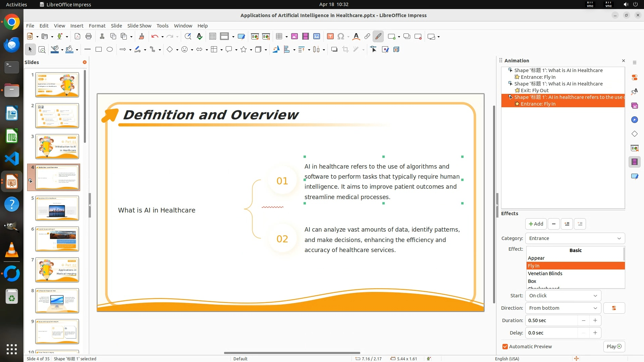Open Direction dropdown showing From bottom

point(563,308)
